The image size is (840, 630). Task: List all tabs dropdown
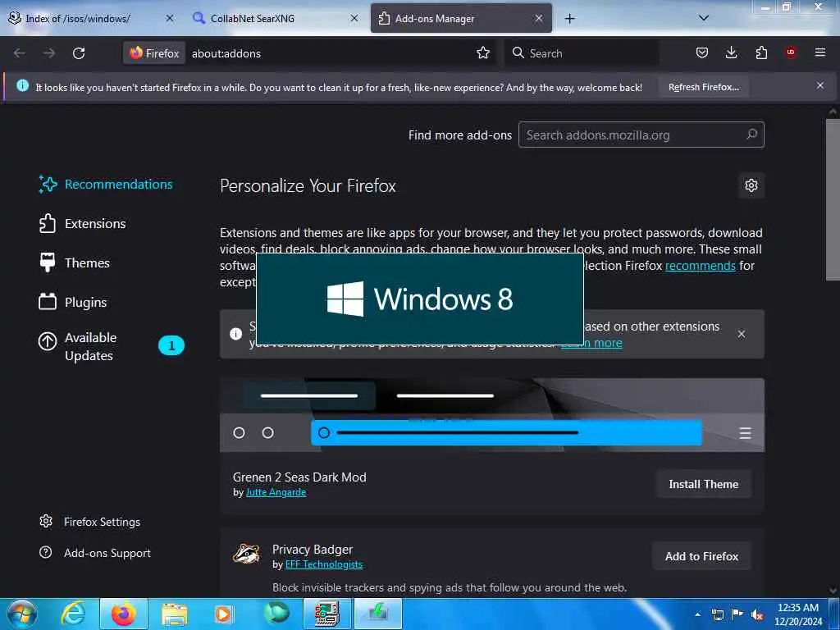(x=704, y=18)
